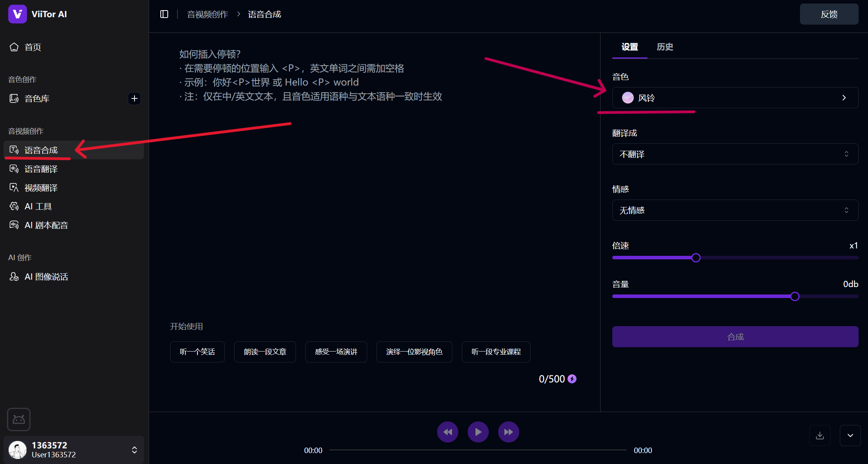Open 语音翻译 in the sidebar
868x464 pixels.
point(41,169)
